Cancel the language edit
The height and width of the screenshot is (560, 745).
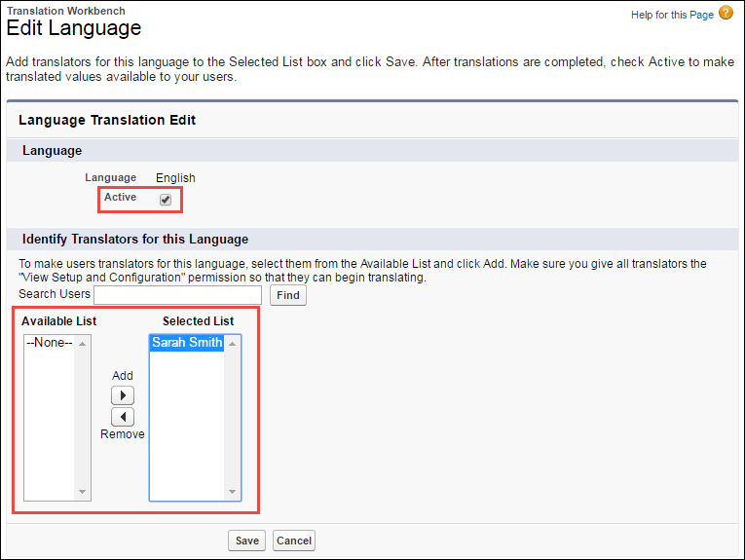click(x=294, y=541)
